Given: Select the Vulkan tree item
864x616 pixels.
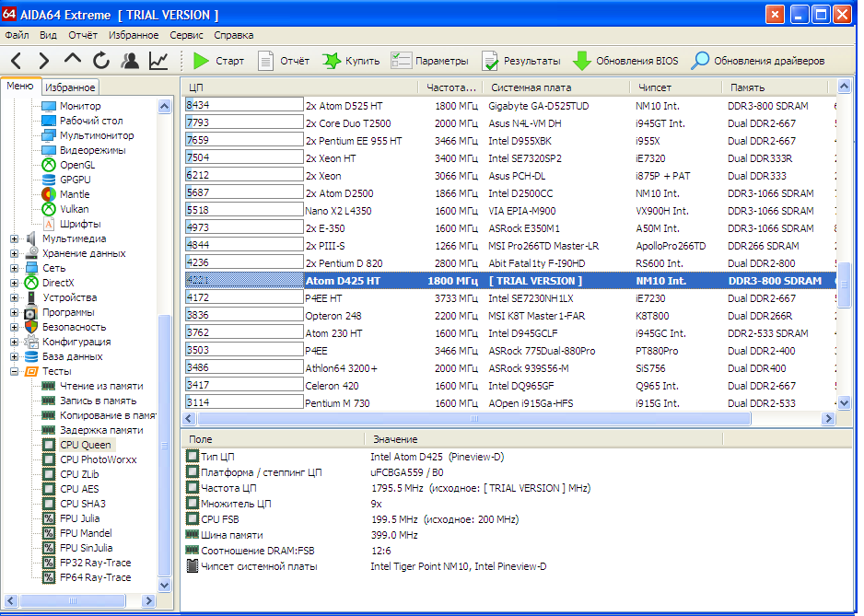Looking at the screenshot, I should click(x=74, y=209).
